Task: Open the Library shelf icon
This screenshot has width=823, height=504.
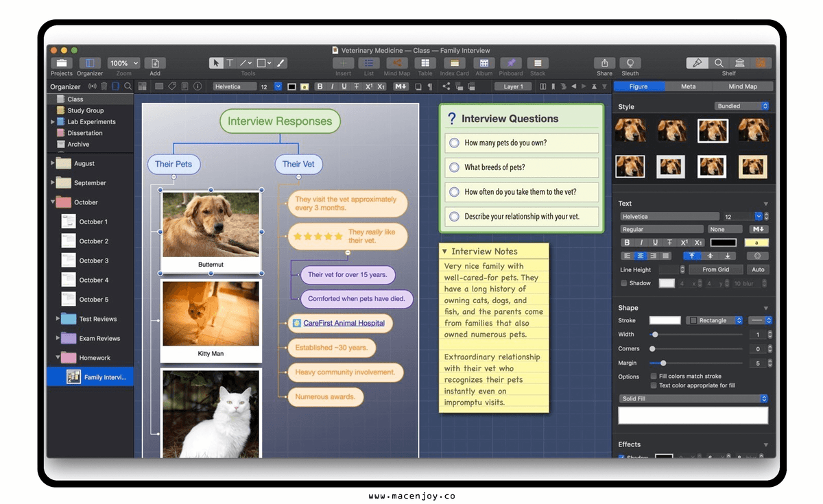Action: coord(740,63)
